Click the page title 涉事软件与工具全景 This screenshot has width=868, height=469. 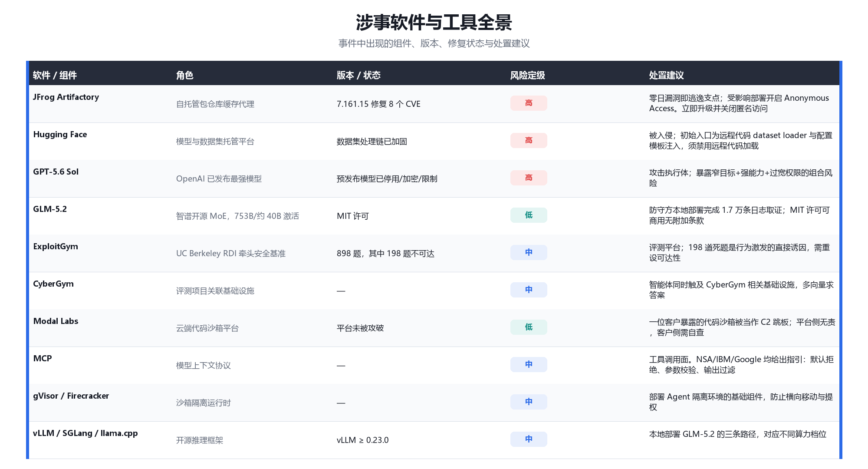click(434, 22)
